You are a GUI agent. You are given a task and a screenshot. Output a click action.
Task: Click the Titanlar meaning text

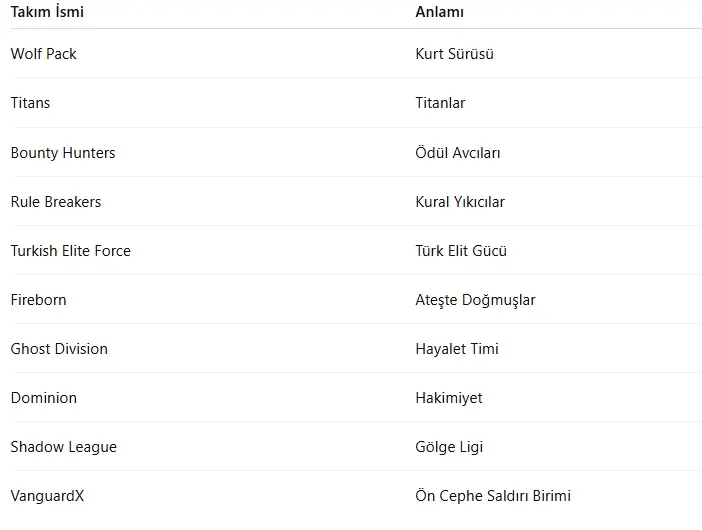[440, 103]
